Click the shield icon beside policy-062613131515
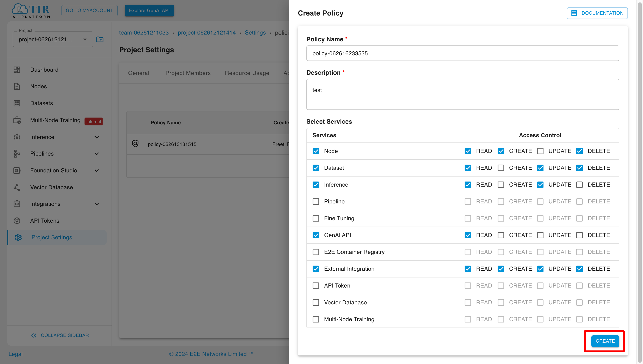 click(135, 144)
